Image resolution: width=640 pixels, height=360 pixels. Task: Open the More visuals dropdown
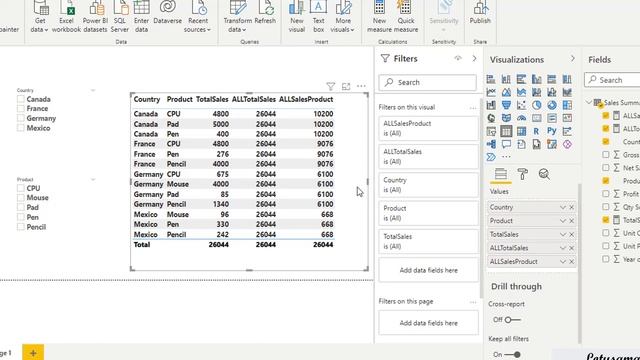[342, 17]
